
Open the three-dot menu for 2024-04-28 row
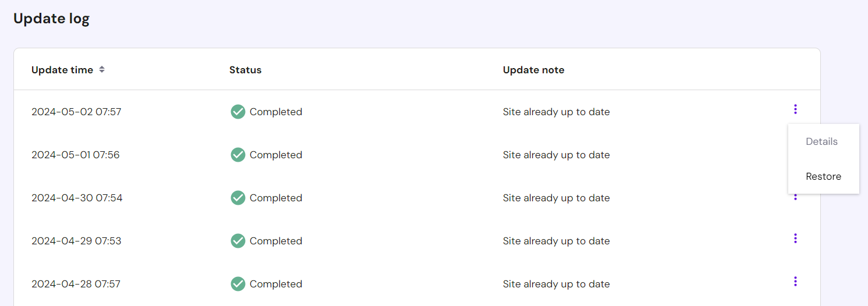click(x=795, y=282)
